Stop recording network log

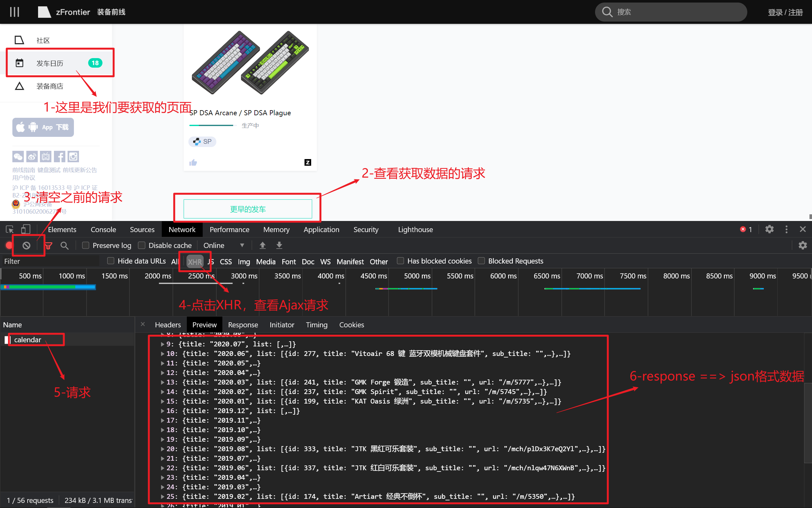tap(10, 246)
